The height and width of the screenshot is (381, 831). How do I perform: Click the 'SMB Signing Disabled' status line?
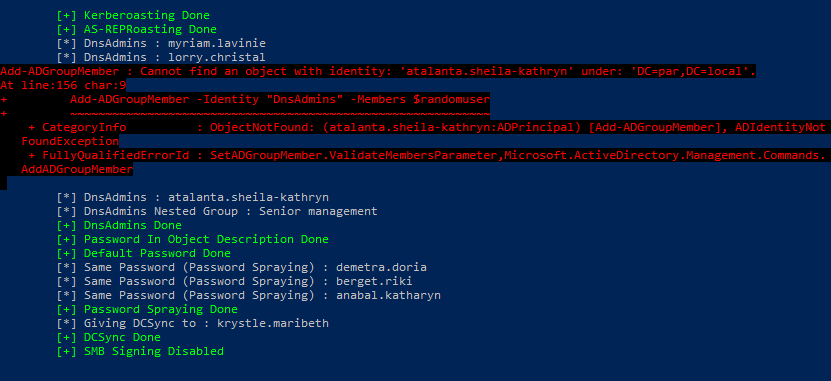(x=140, y=351)
